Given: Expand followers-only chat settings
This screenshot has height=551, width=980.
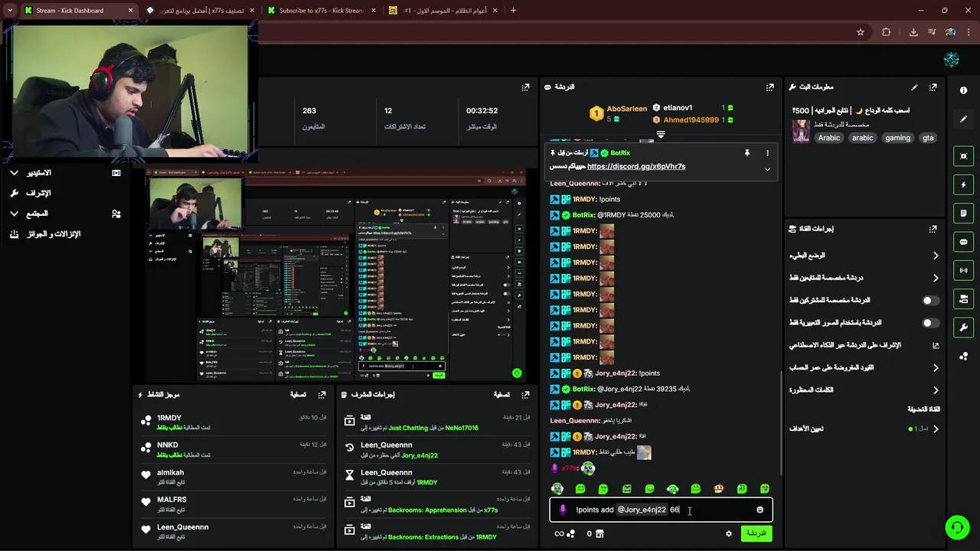Looking at the screenshot, I should pos(864,278).
